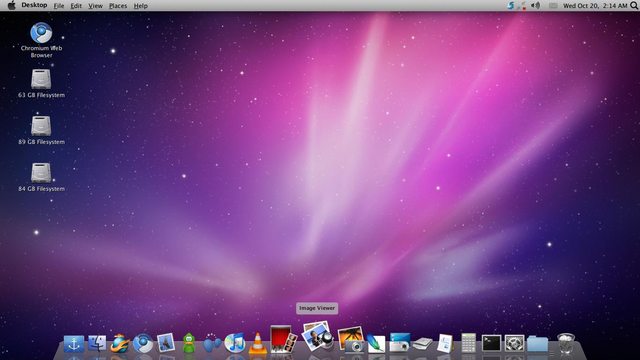
Task: Click the Apple logo menu
Action: tap(11, 5)
